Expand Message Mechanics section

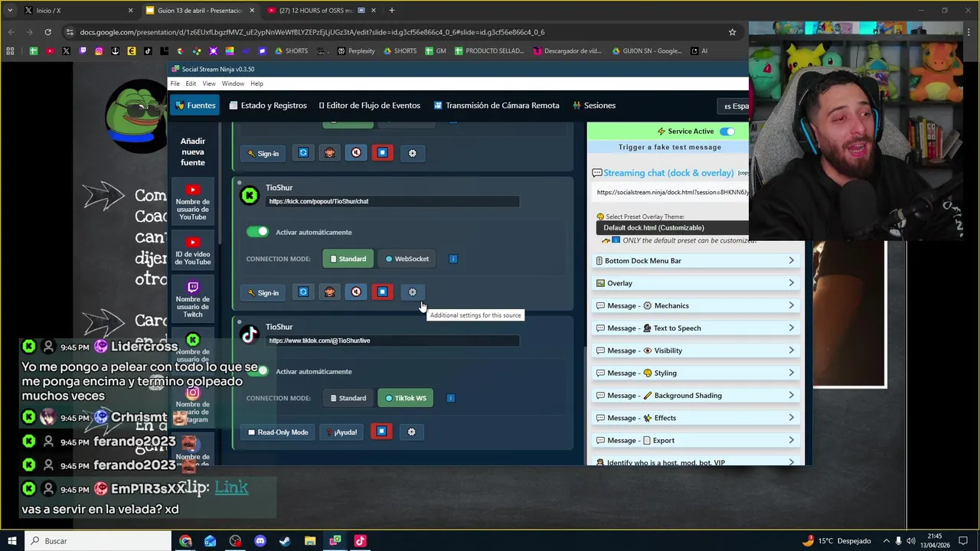[696, 305]
